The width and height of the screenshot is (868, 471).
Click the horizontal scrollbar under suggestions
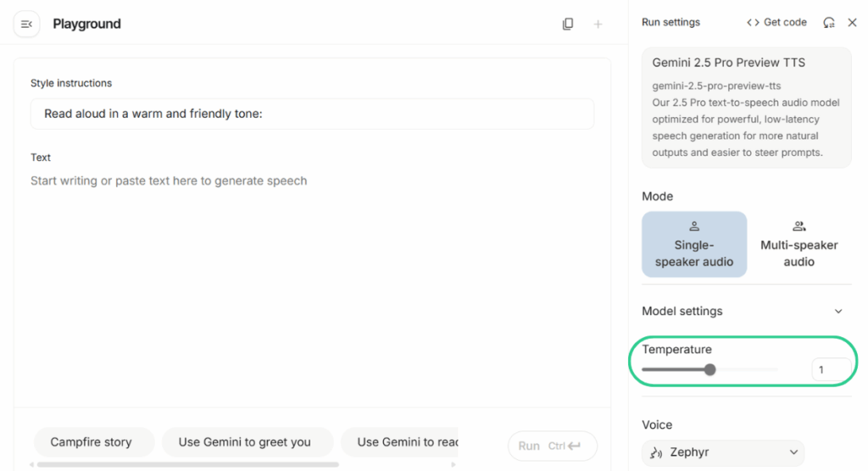coord(186,464)
